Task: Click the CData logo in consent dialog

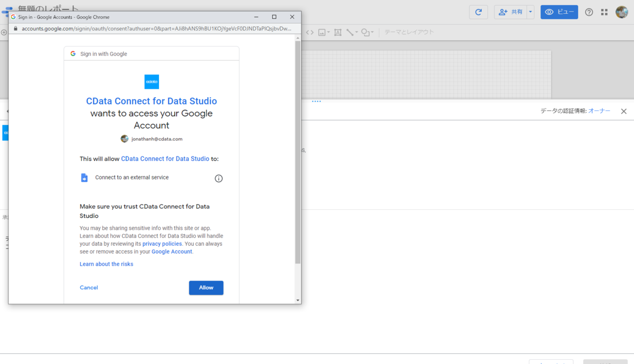Action: 152,82
